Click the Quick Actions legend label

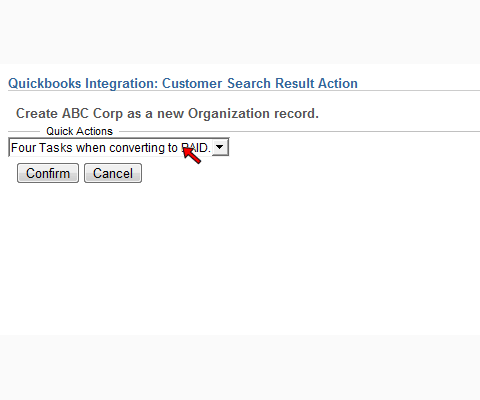pos(79,131)
